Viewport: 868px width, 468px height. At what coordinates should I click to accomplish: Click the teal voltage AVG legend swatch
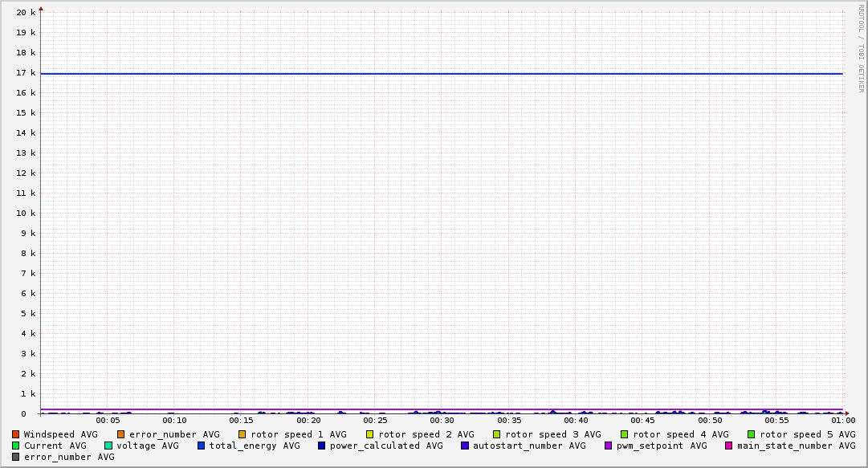[108, 446]
